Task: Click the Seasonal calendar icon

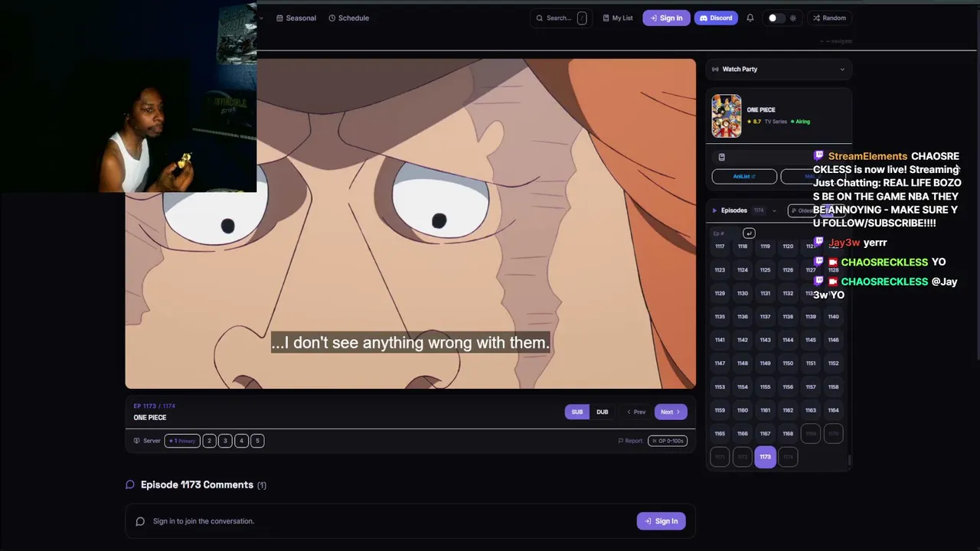Action: (x=279, y=18)
